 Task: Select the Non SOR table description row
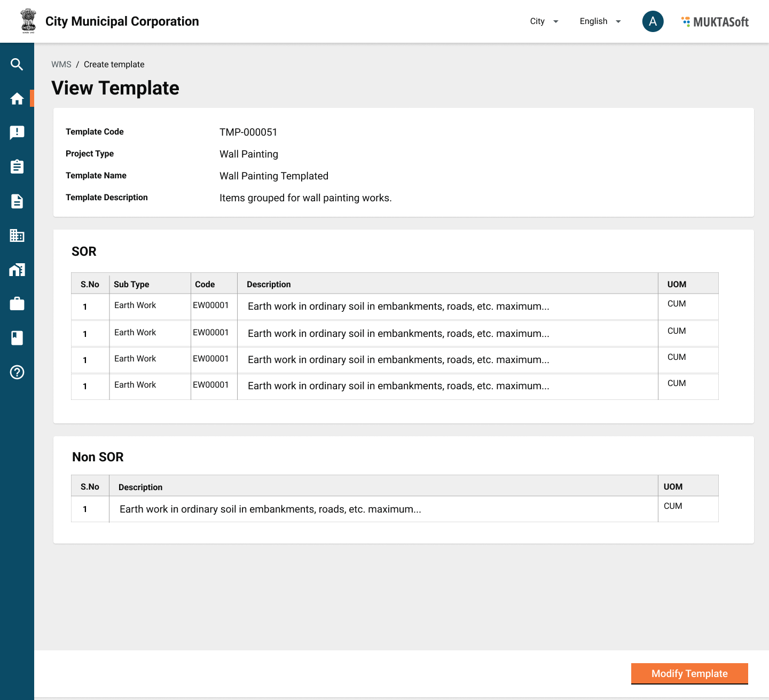click(270, 509)
